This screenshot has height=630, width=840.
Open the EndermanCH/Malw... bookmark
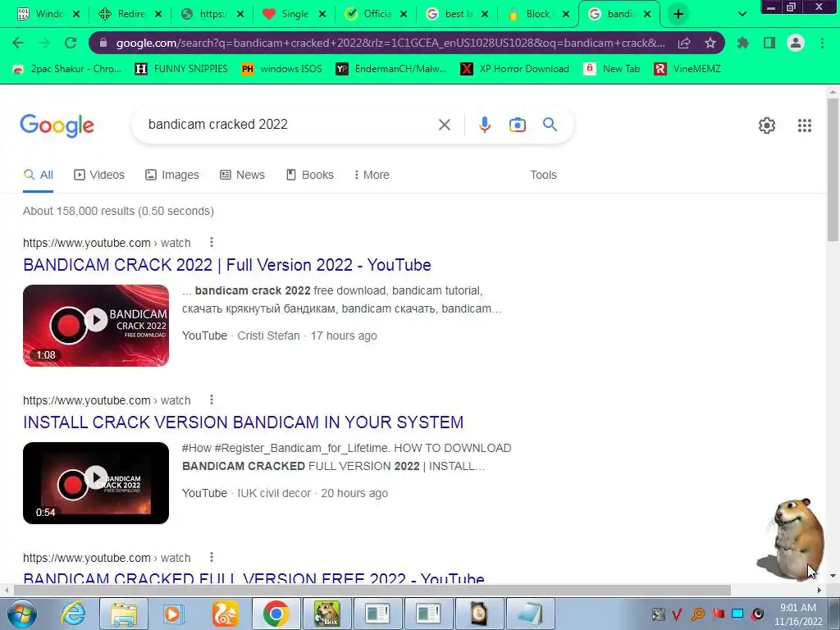(x=391, y=69)
